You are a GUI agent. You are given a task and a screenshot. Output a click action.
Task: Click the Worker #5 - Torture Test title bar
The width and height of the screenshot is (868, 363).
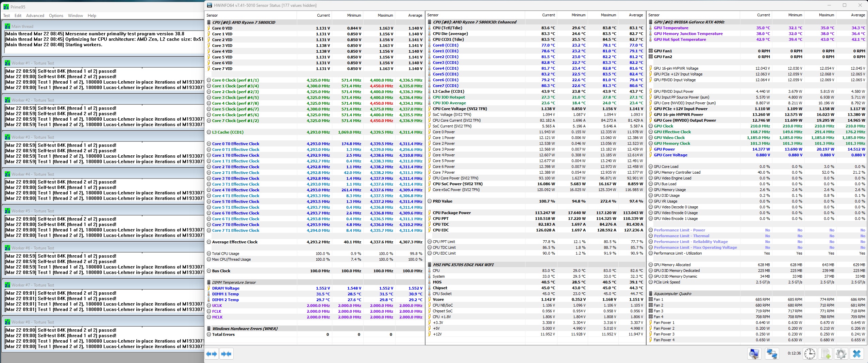[x=103, y=211]
